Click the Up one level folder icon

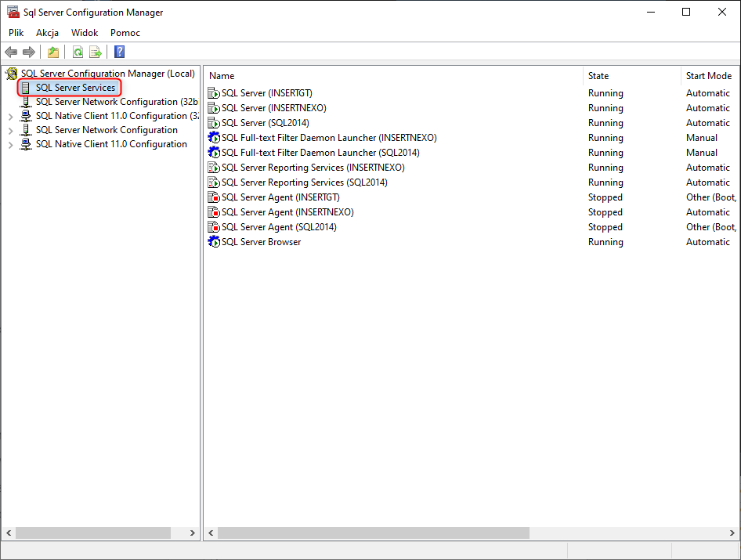[53, 52]
